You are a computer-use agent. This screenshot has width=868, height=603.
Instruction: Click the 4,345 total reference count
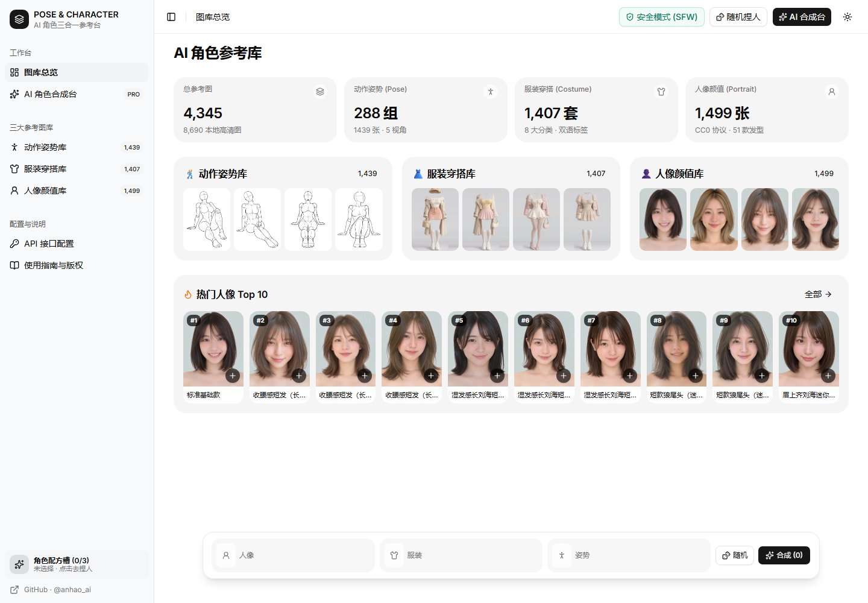[x=203, y=113]
